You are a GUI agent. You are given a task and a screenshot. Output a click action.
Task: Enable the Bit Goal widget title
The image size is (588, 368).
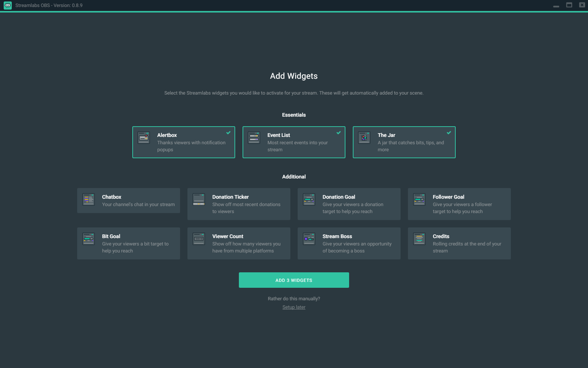[111, 236]
